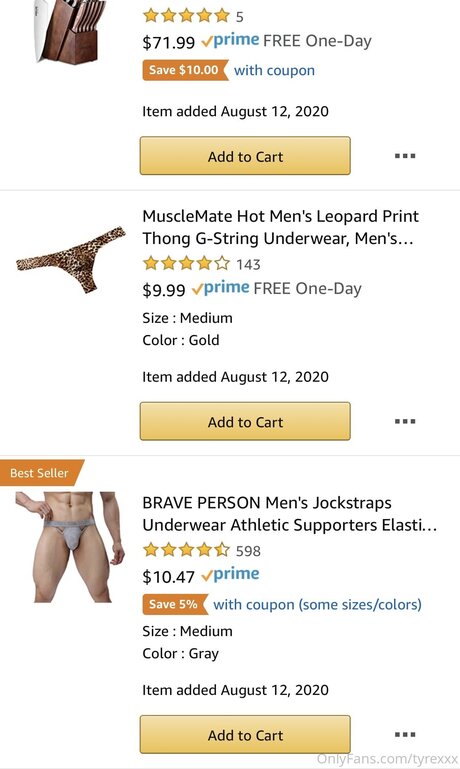This screenshot has height=769, width=460.
Task: Add BRAVE PERSON jockstrap to cart
Action: point(245,735)
